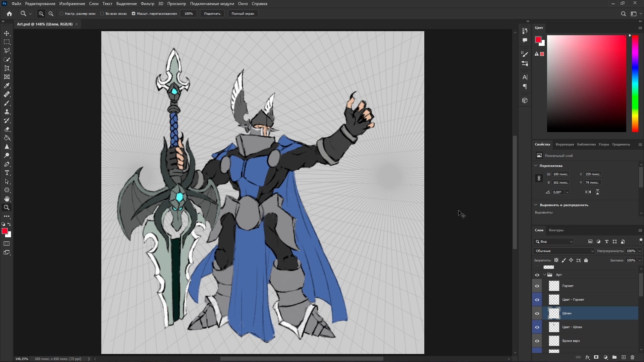Go to the Home screen
The width and height of the screenshot is (644, 362).
pyautogui.click(x=9, y=14)
